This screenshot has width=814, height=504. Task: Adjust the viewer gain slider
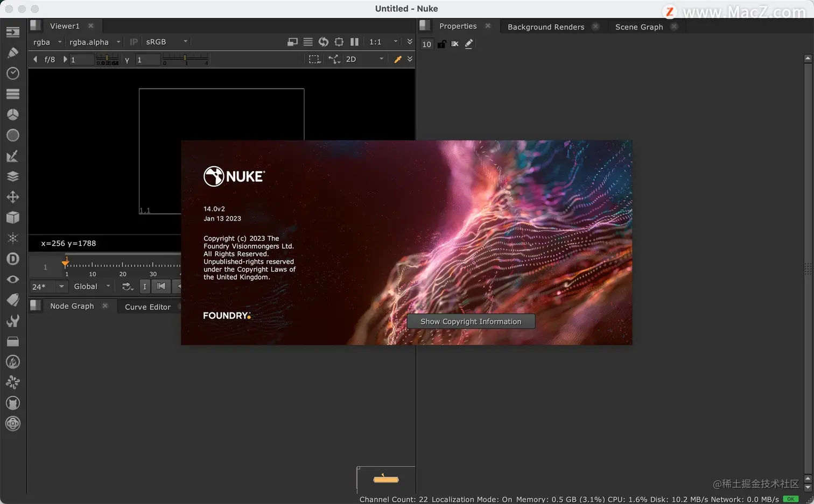click(x=107, y=59)
